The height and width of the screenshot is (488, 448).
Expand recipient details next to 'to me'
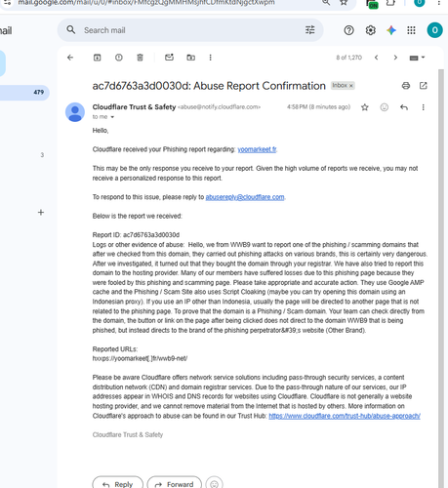pos(112,117)
